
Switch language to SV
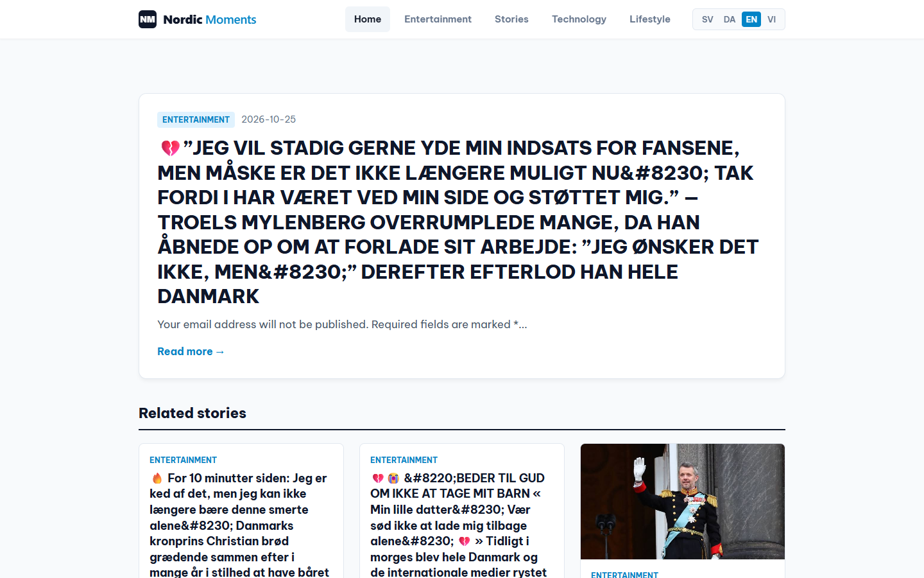707,19
